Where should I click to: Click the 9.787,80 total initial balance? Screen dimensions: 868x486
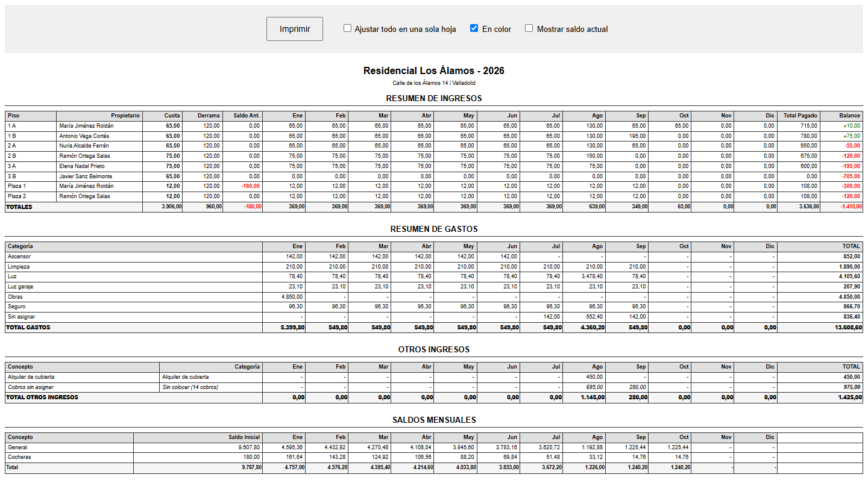coord(250,467)
